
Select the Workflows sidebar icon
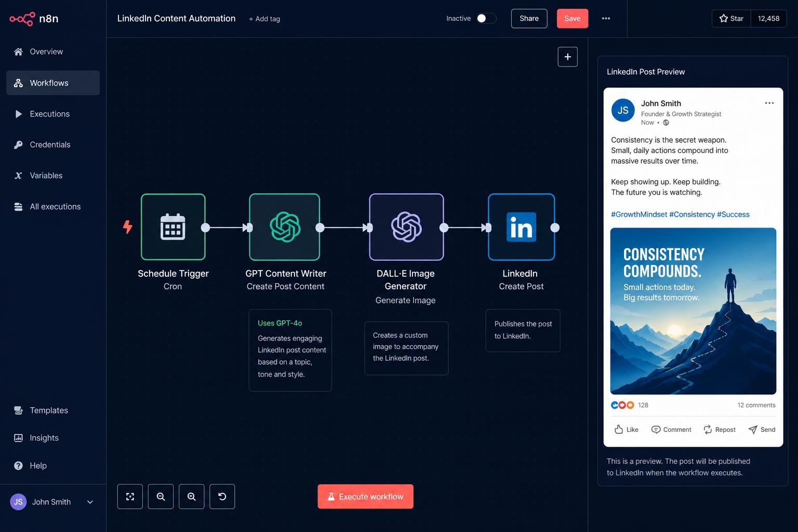point(18,83)
